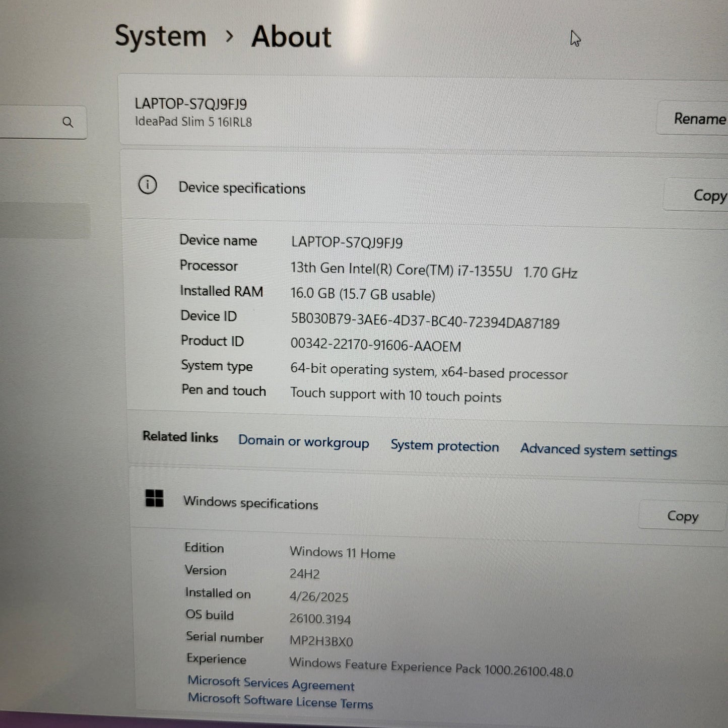
Task: Click Windows Feature Experience Pack value
Action: [431, 667]
